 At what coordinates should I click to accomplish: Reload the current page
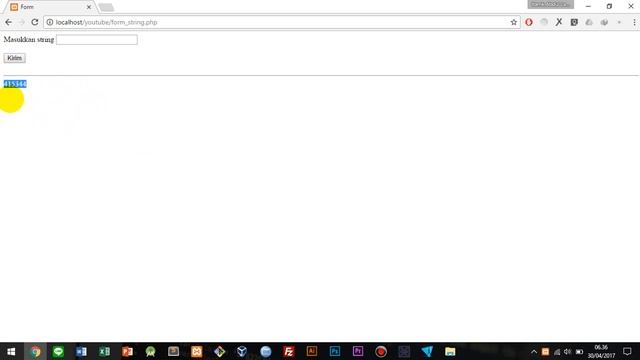(35, 22)
